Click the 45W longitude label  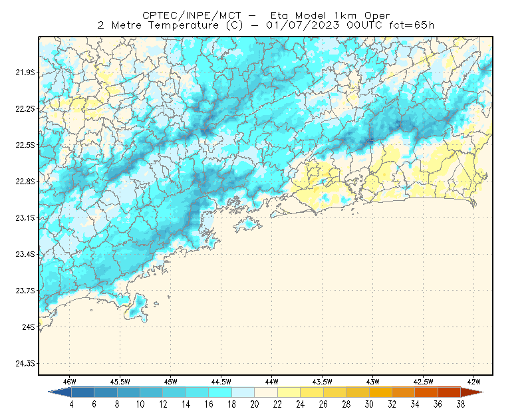pyautogui.click(x=171, y=382)
